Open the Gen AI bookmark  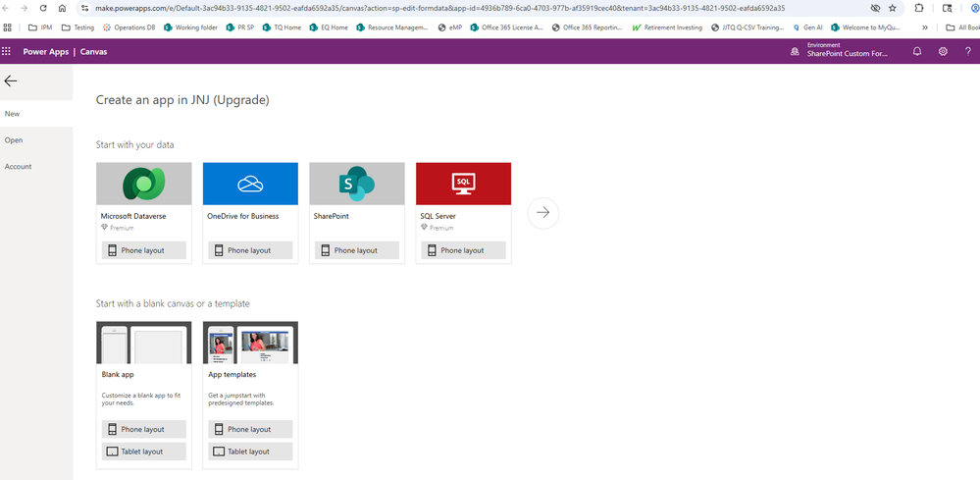coord(807,27)
